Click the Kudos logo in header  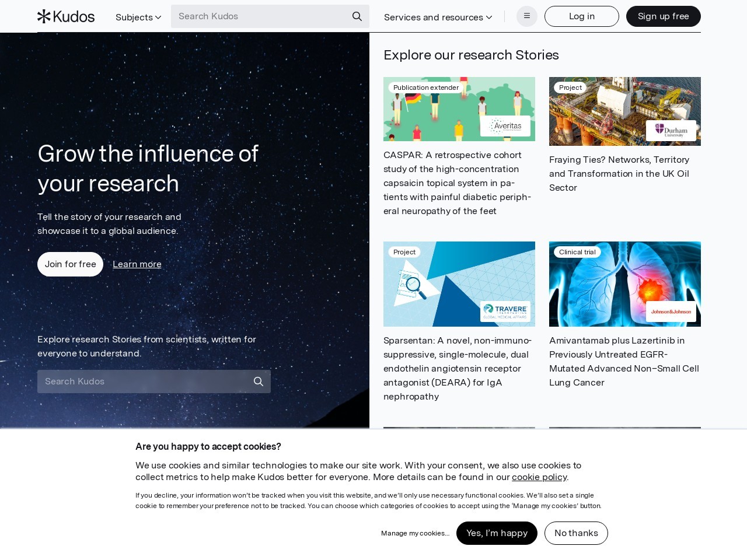tap(66, 16)
